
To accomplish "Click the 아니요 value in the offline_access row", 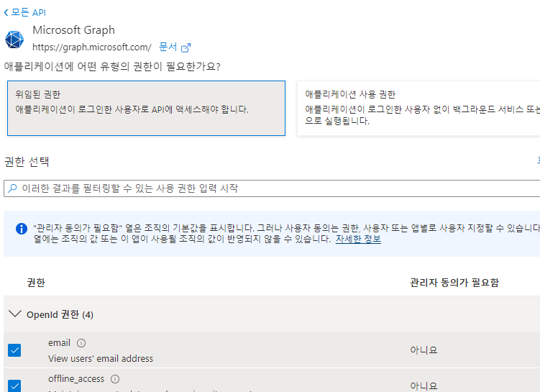I will tap(424, 386).
